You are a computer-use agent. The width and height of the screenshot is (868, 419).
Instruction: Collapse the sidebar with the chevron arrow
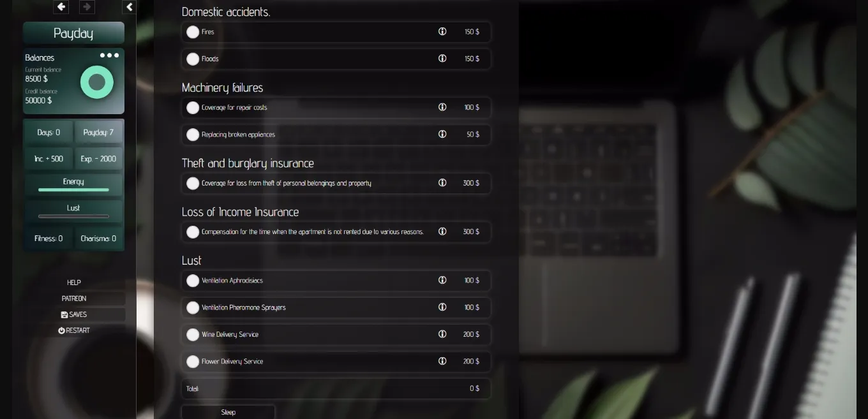[130, 7]
